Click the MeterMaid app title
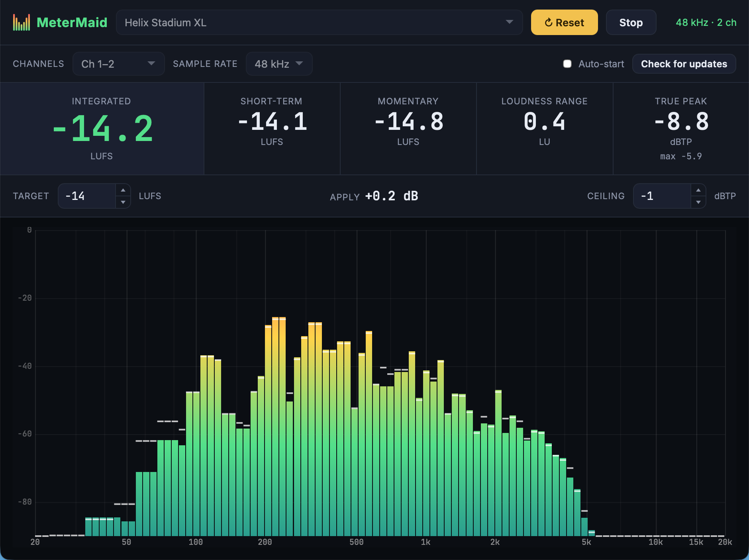This screenshot has width=749, height=560. tap(72, 22)
